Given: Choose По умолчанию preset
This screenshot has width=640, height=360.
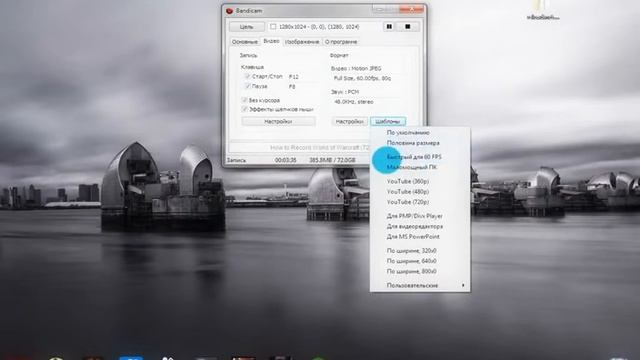Looking at the screenshot, I should pyautogui.click(x=420, y=133).
